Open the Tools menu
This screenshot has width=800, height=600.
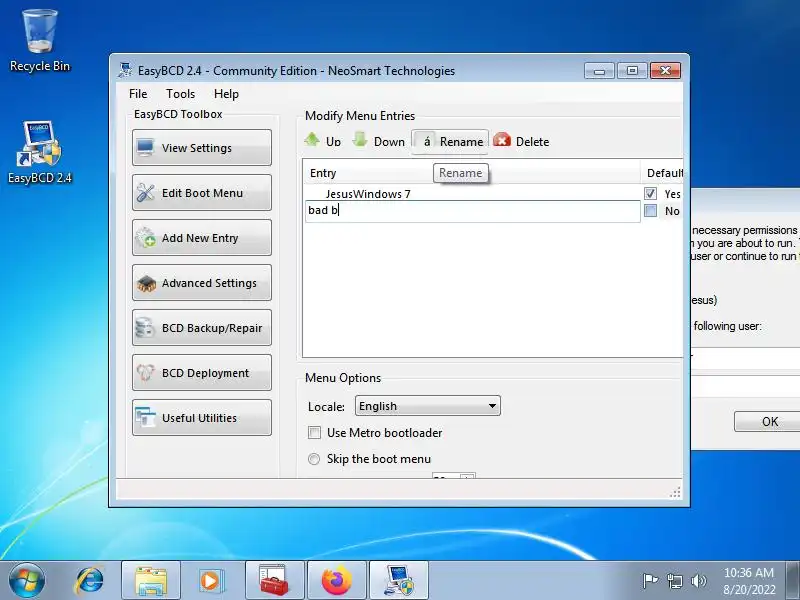point(180,94)
